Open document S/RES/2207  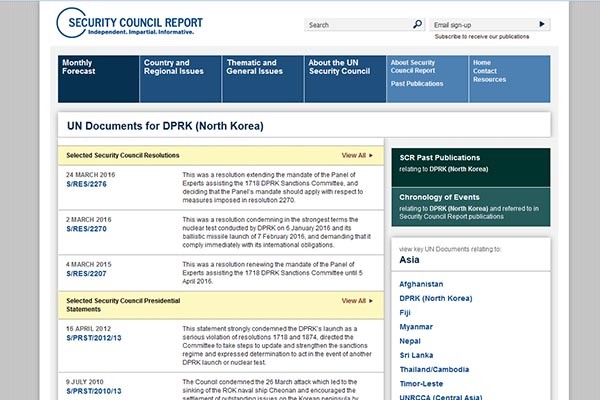tap(86, 274)
